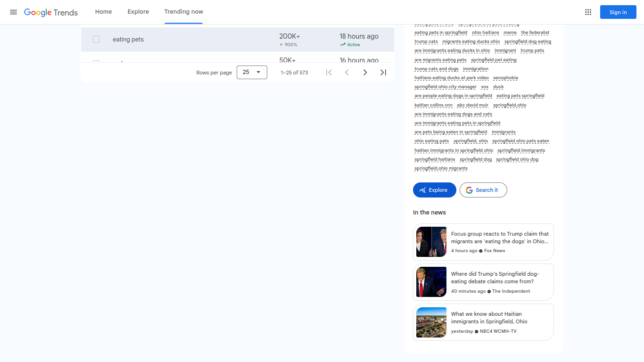Click the Sign in button
The image size is (644, 362).
618,12
